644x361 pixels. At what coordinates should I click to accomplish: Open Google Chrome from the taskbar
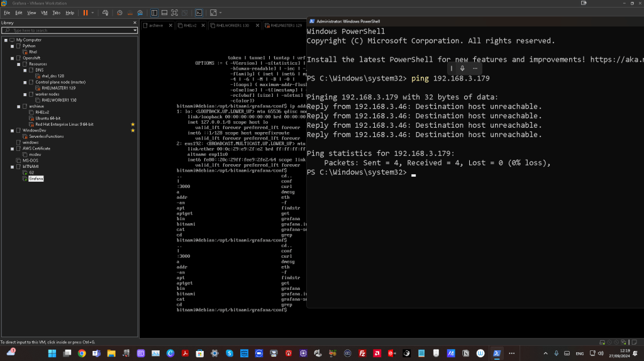coord(82,353)
